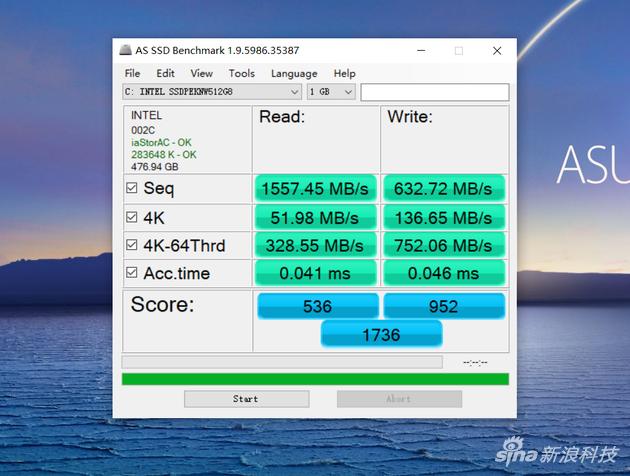Click the AS SSD Benchmark app icon in title bar

[126, 50]
